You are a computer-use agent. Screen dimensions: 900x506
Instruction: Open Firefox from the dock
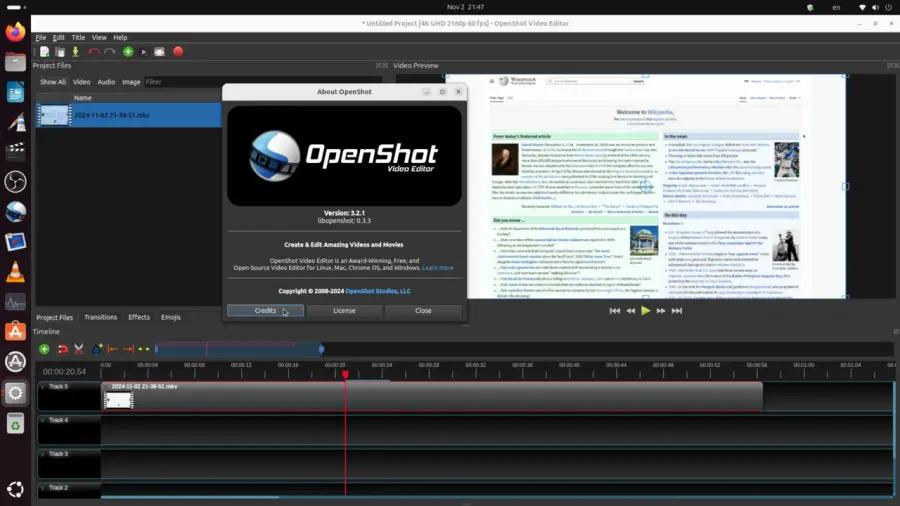(15, 32)
